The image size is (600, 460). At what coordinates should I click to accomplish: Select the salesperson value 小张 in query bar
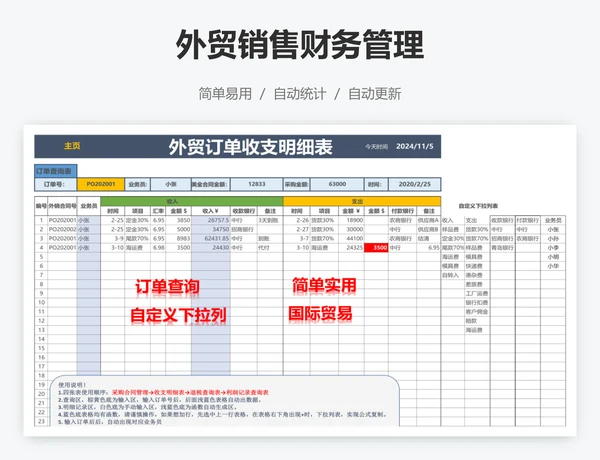(x=171, y=184)
